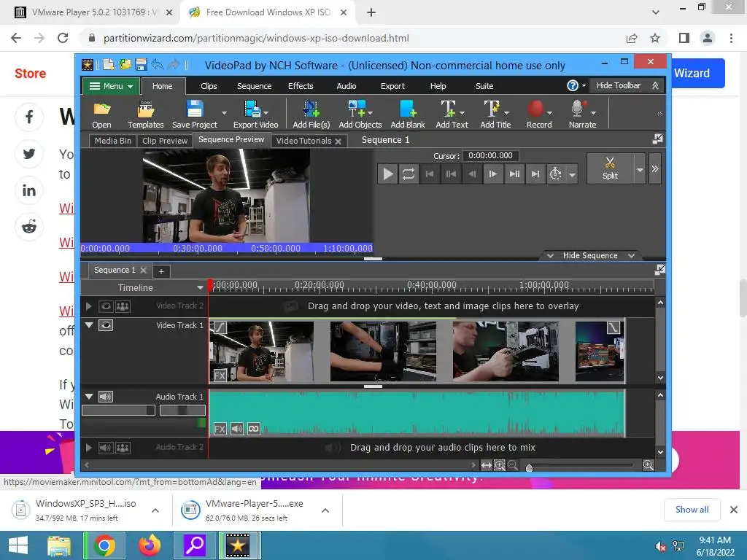
Task: Open the help question mark icon
Action: pyautogui.click(x=572, y=86)
